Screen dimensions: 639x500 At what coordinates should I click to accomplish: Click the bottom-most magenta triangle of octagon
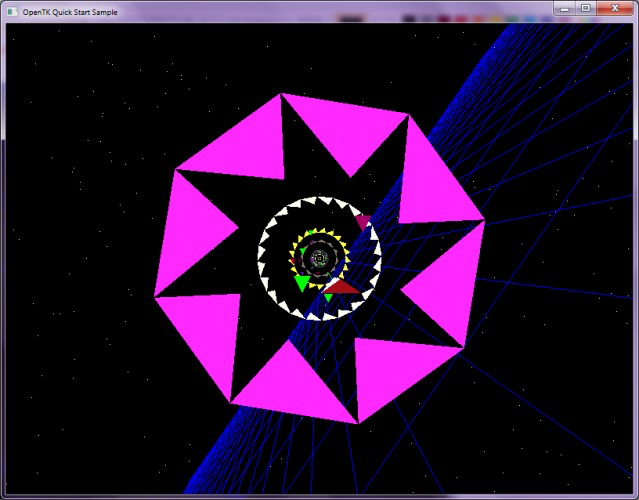[293, 391]
